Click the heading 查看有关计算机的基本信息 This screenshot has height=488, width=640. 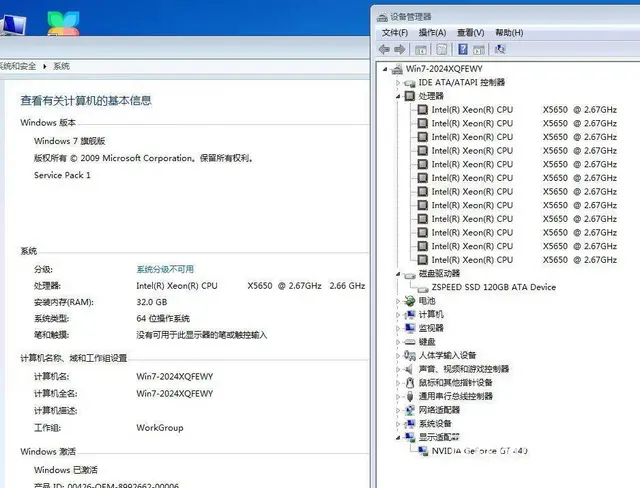click(86, 101)
